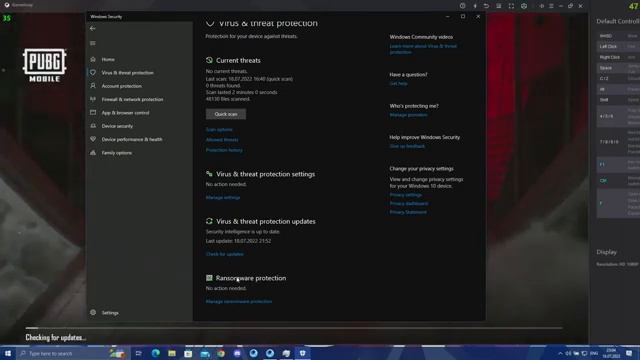This screenshot has height=360, width=640.
Task: Open Manage settings under protection settings
Action: [x=223, y=198]
